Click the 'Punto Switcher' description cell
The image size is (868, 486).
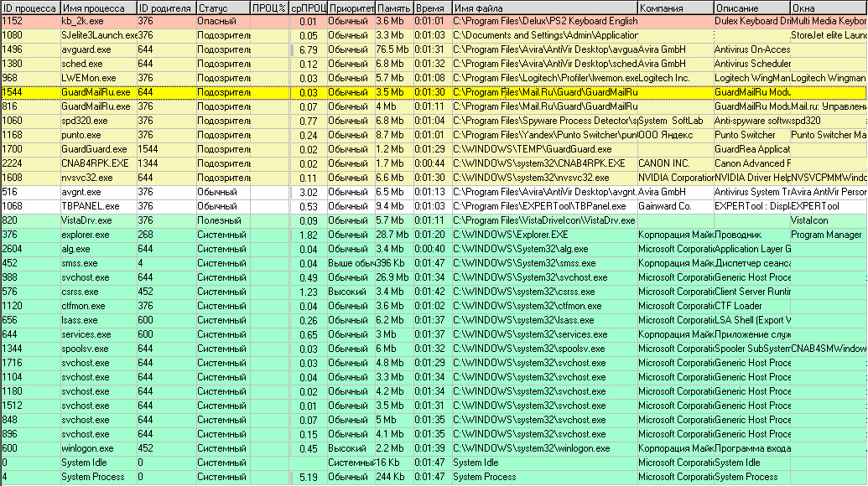point(745,136)
